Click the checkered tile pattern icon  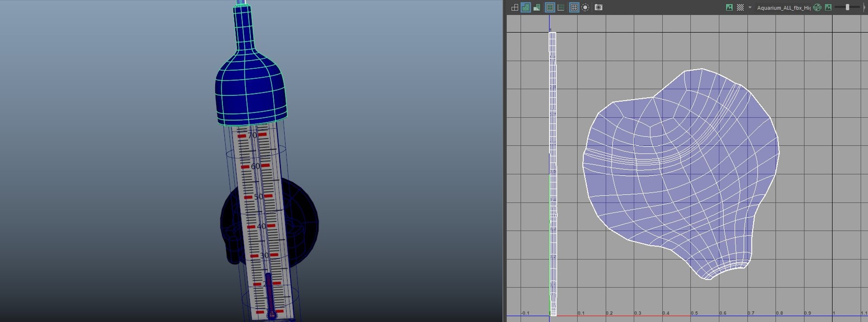click(x=740, y=7)
